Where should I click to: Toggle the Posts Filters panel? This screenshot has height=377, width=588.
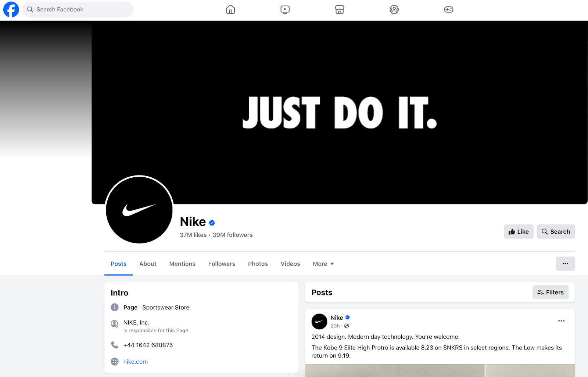tap(550, 292)
